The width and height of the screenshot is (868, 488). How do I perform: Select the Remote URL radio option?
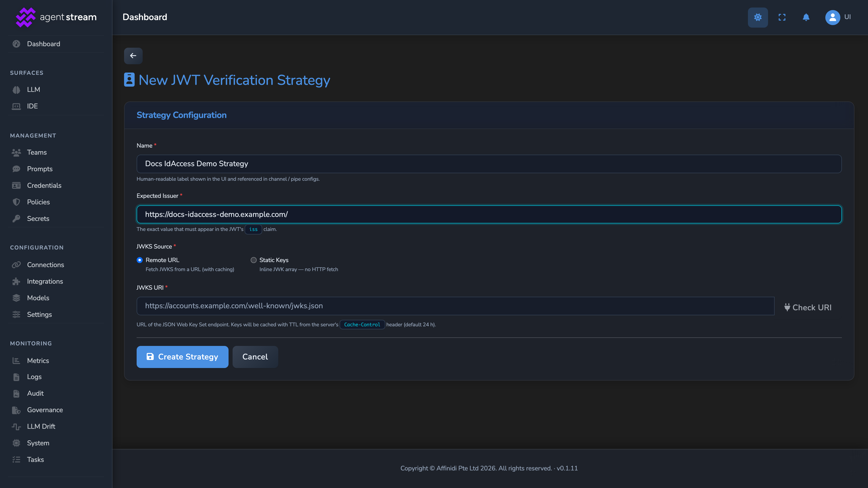[139, 260]
